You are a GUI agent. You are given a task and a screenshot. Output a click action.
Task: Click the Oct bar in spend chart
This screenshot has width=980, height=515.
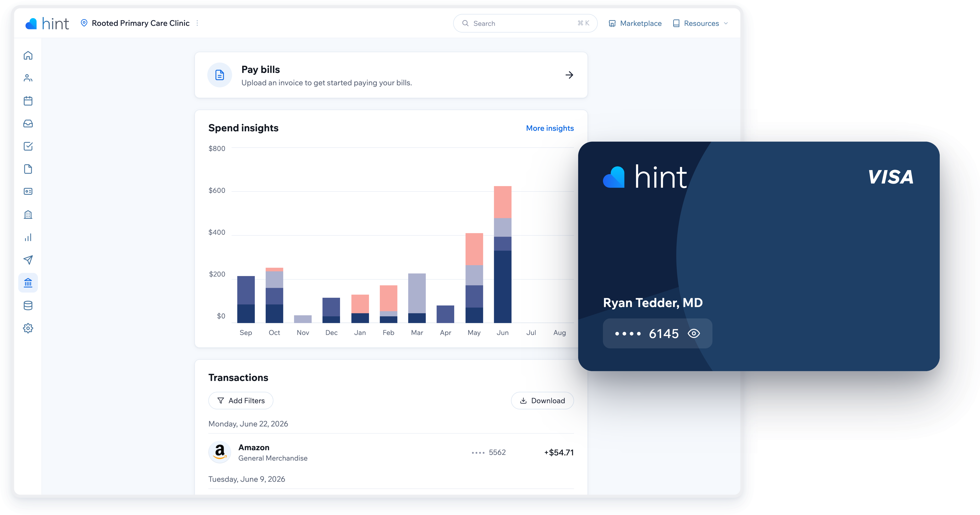pyautogui.click(x=274, y=295)
